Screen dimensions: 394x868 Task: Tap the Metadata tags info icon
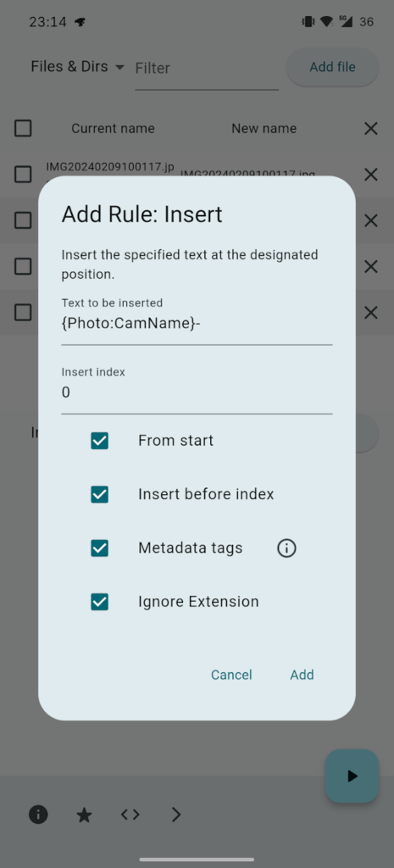286,548
